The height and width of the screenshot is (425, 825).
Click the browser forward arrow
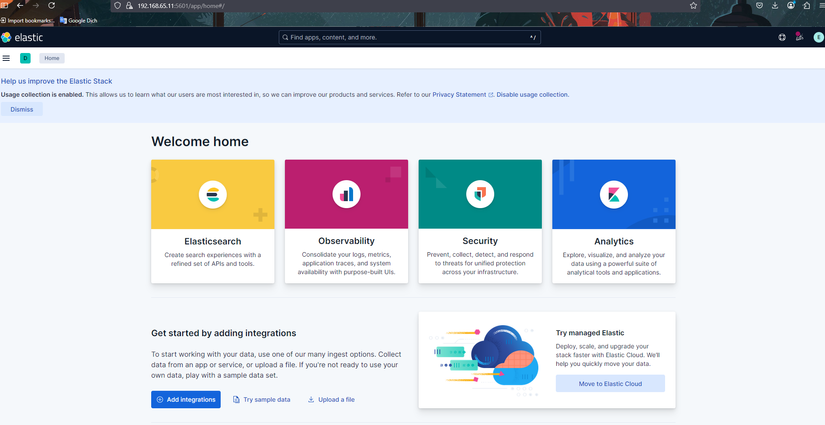click(36, 5)
